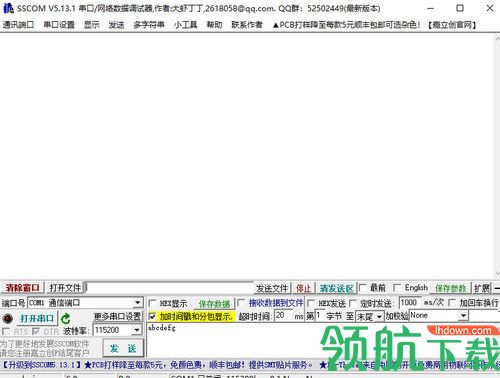The image size is (500, 378).
Task: Click the 保存参数 button
Action: point(451,288)
